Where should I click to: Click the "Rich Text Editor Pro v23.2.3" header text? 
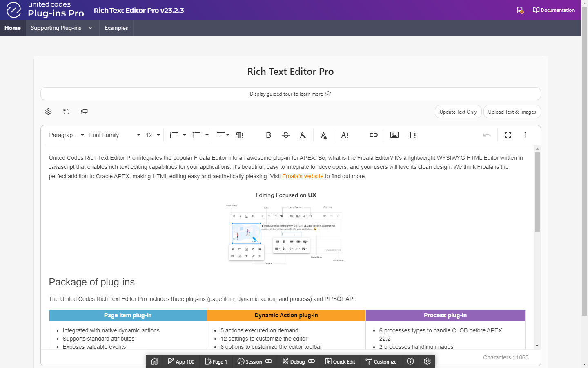pos(139,10)
